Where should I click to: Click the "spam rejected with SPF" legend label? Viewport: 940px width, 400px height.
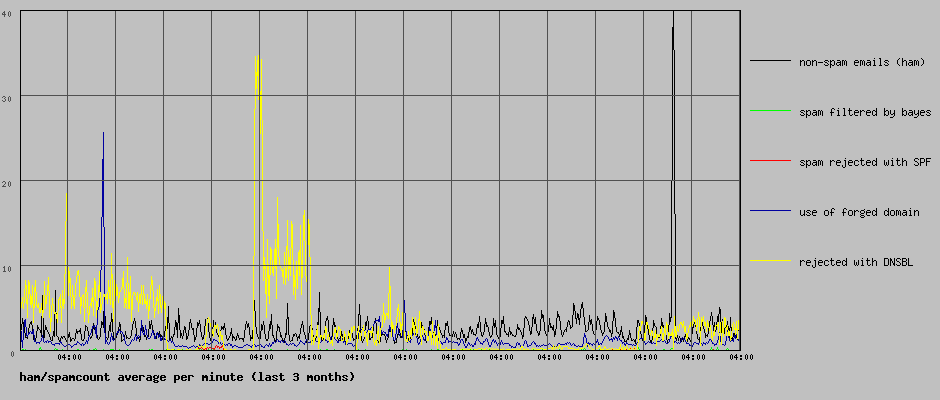point(864,162)
